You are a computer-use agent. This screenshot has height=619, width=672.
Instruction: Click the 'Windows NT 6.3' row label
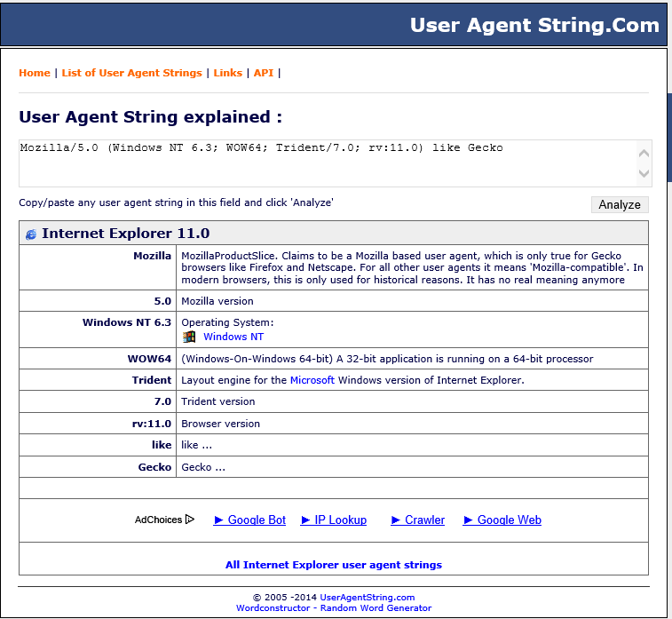pyautogui.click(x=127, y=322)
